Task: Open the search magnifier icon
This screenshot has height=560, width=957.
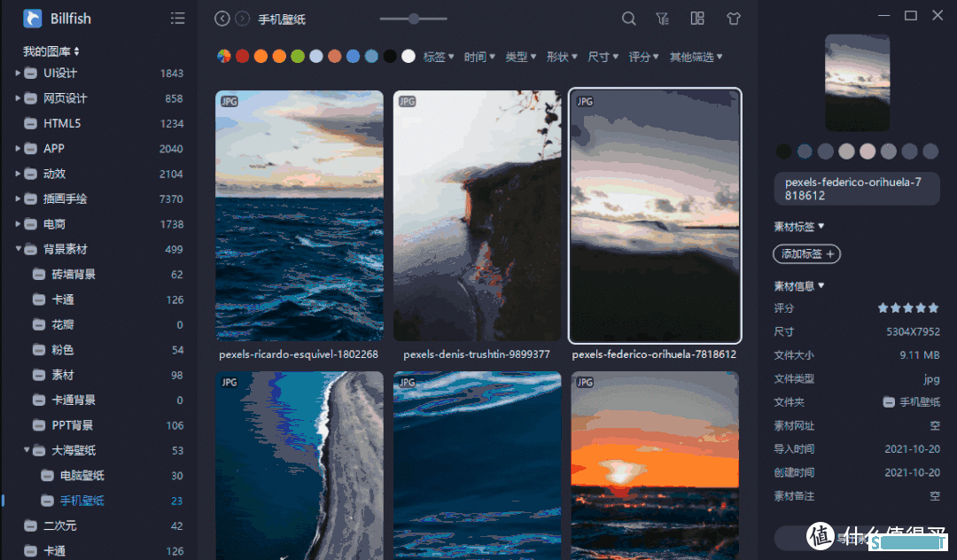Action: tap(628, 19)
